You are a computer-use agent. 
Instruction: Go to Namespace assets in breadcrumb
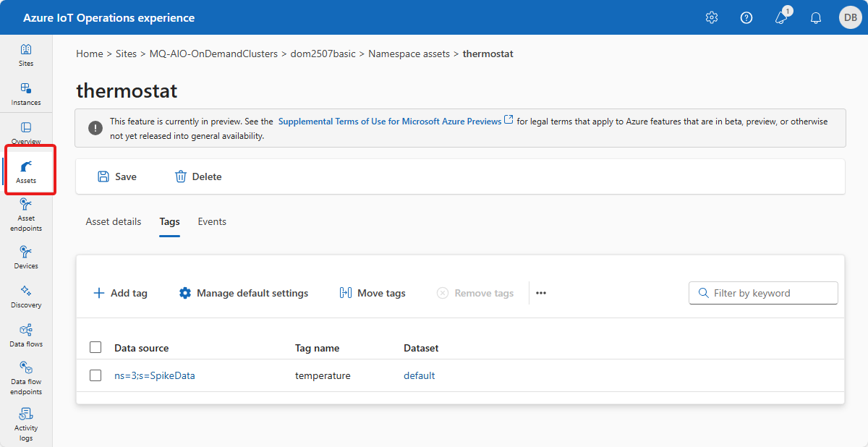(x=409, y=54)
